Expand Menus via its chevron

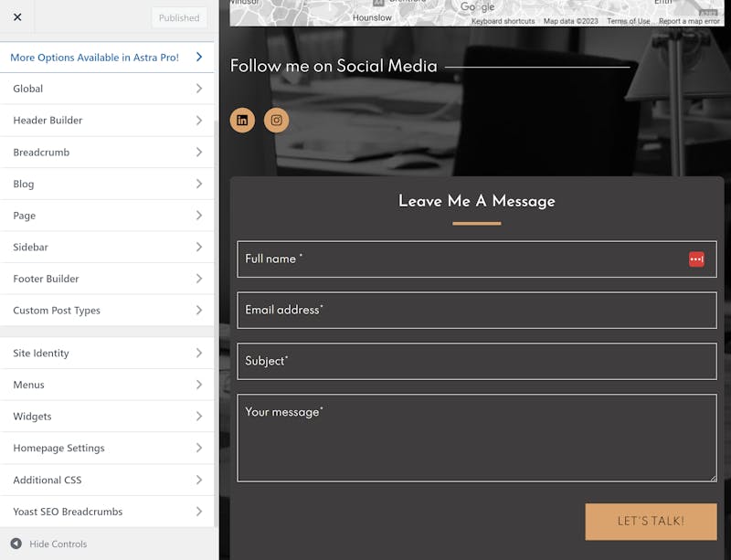pos(199,385)
